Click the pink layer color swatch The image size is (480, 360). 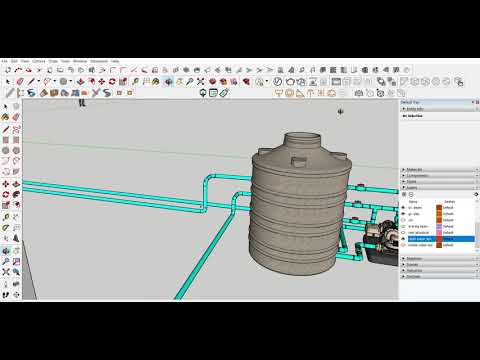(439, 233)
